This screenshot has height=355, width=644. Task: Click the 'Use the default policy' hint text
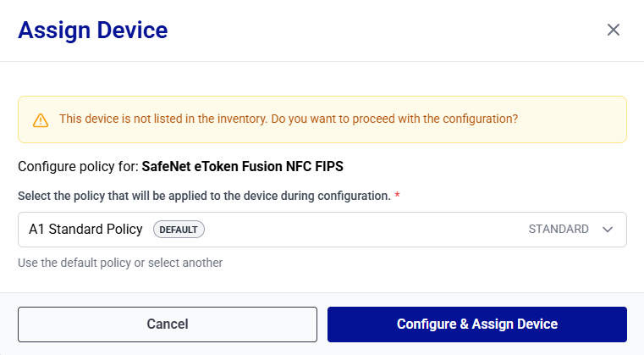(x=120, y=263)
